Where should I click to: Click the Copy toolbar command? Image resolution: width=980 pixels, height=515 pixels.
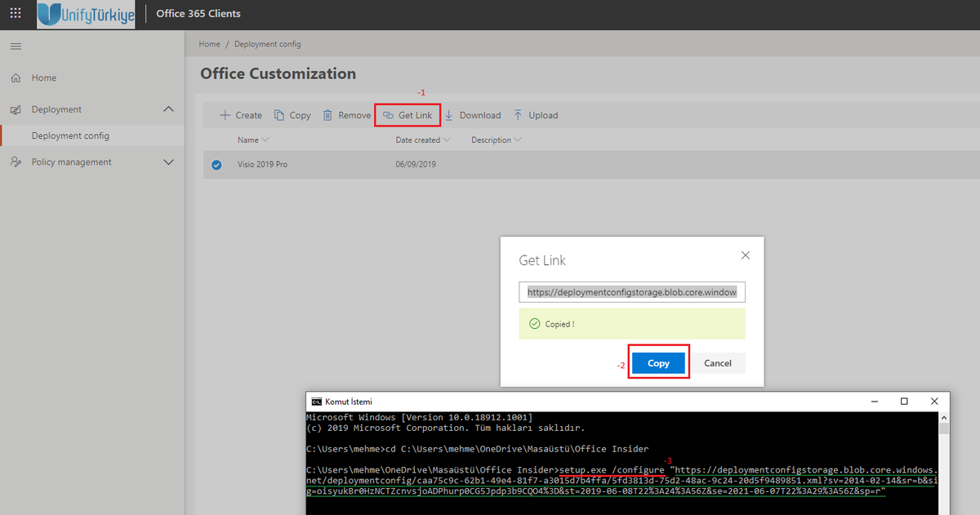point(292,115)
